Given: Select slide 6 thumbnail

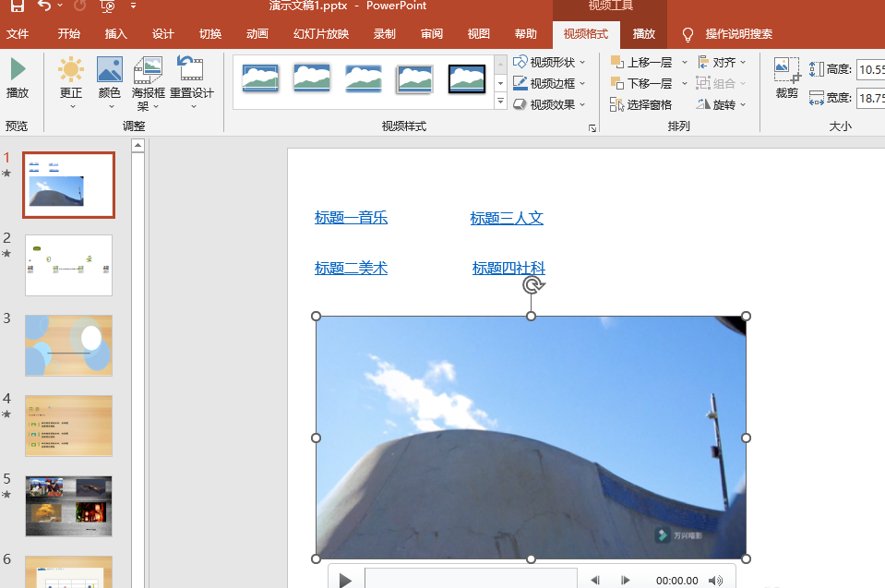Looking at the screenshot, I should click(69, 571).
